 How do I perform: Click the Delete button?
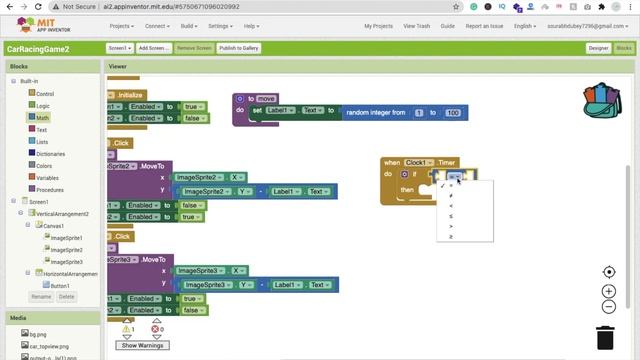pos(67,297)
